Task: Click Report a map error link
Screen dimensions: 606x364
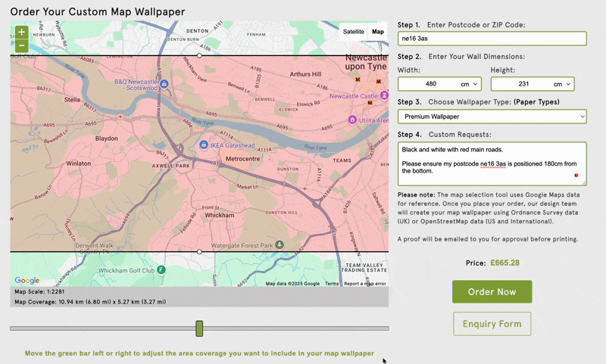Action: pyautogui.click(x=365, y=283)
